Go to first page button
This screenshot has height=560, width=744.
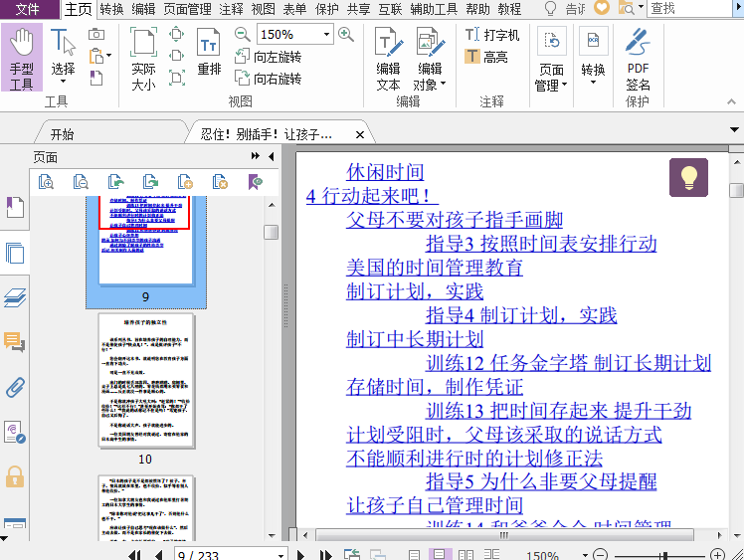pos(134,555)
